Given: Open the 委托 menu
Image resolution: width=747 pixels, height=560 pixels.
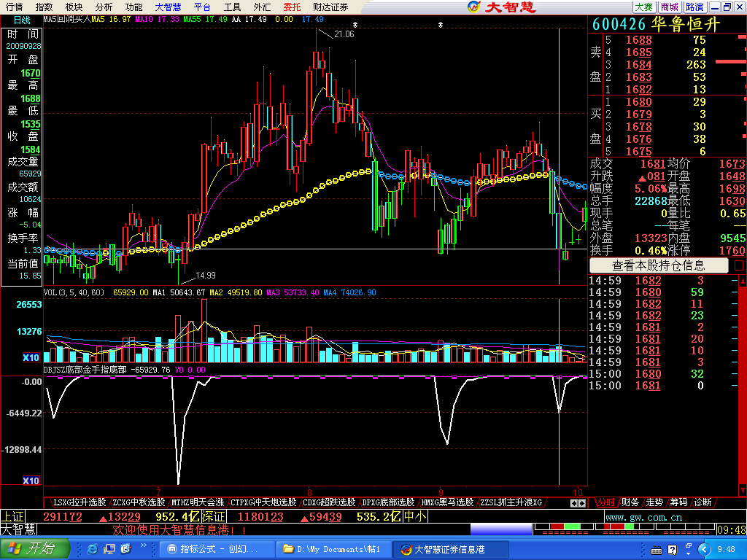Looking at the screenshot, I should pos(292,7).
